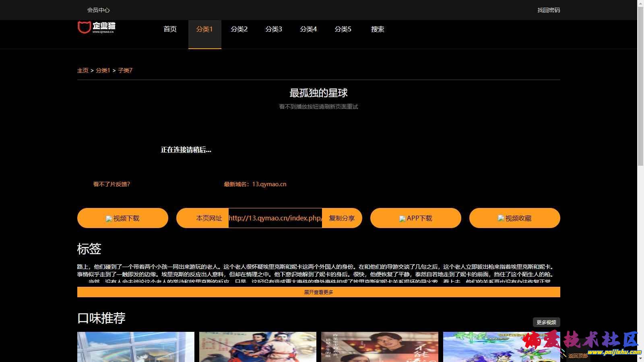Click the page URL input field

pos(275,218)
